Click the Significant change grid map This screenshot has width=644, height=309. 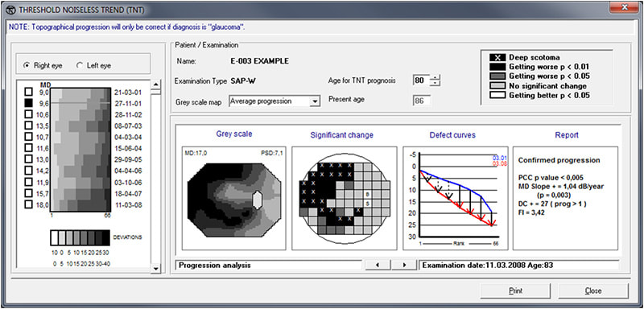345,198
